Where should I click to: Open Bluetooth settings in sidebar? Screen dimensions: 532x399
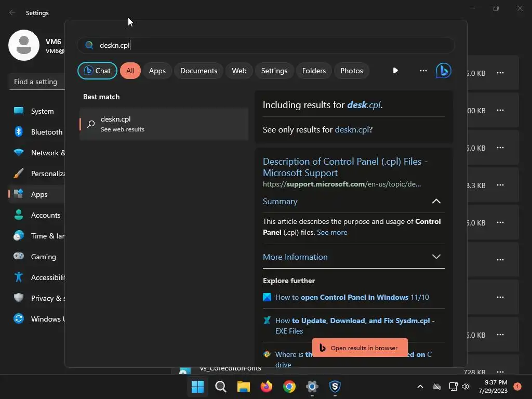click(37, 132)
